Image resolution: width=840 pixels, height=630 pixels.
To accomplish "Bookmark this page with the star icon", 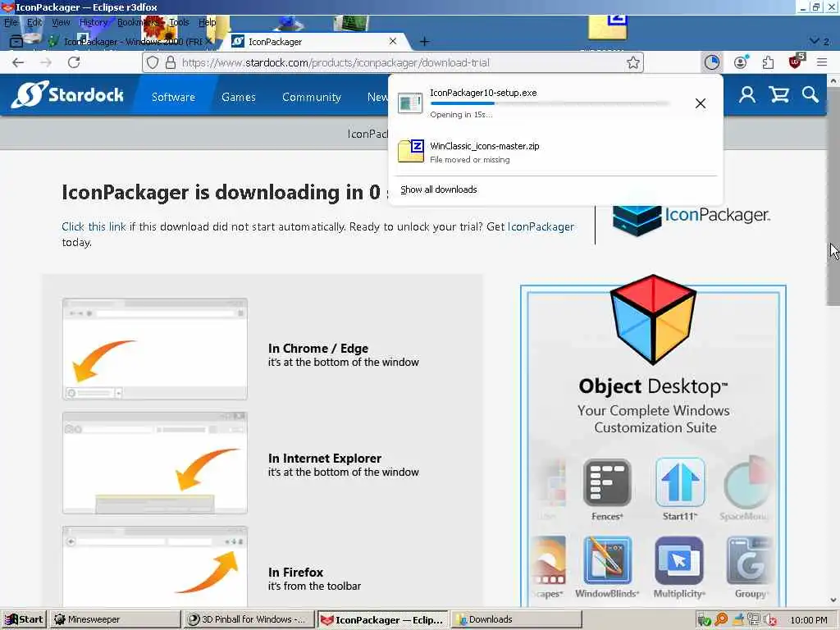I will 633,62.
